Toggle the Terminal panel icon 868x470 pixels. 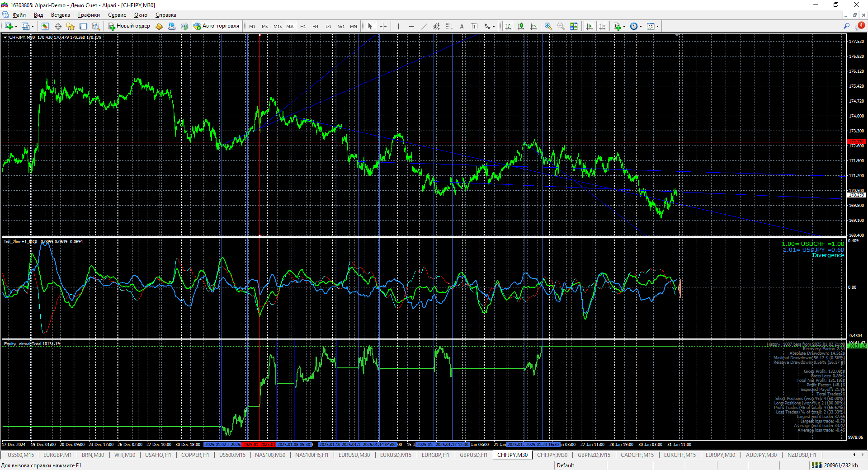click(x=83, y=26)
